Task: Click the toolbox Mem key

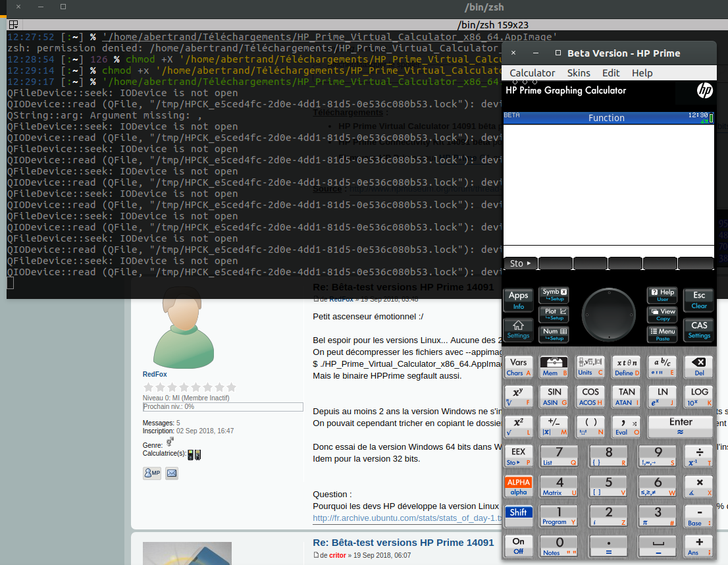Action: tap(554, 367)
